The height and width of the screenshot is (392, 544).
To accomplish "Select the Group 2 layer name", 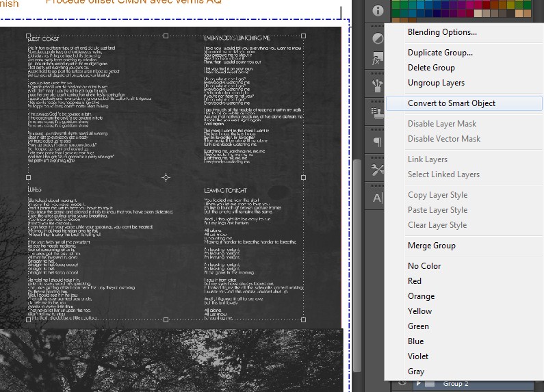I will click(x=456, y=384).
